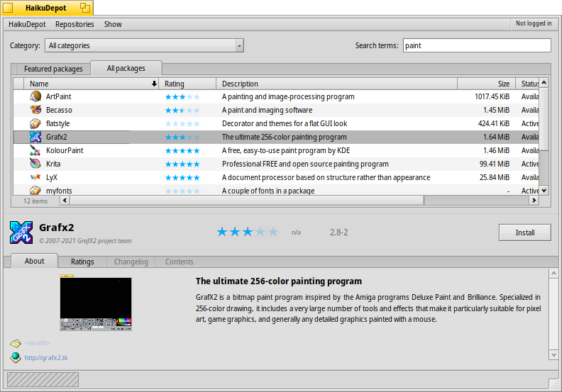562x392 pixels.
Task: Click 'A paint and imaging software' description
Action: pos(267,110)
